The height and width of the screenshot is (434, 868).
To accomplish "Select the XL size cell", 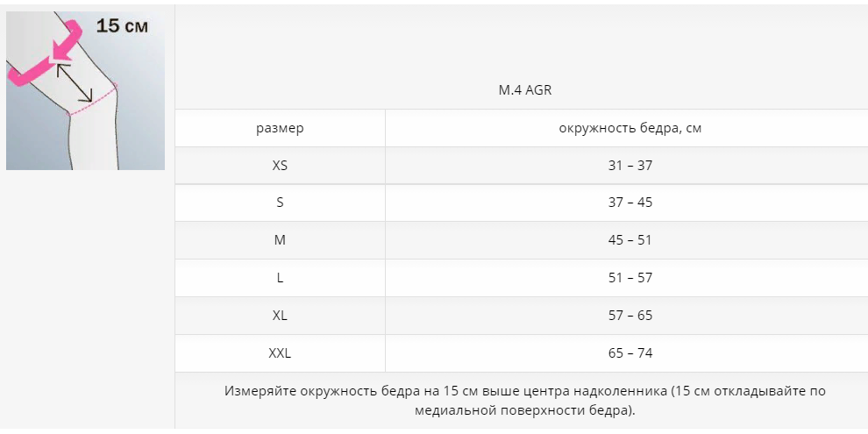I will coord(280,316).
